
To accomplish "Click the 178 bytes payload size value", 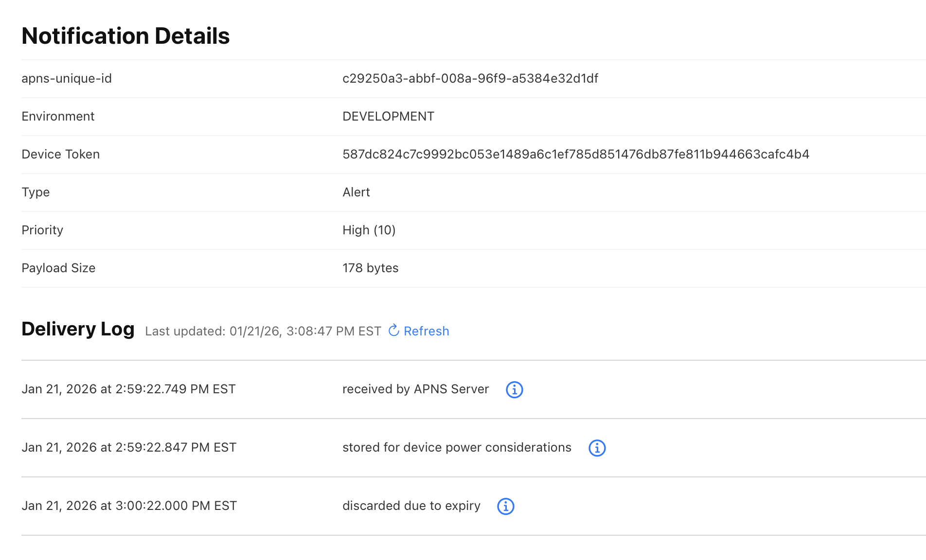I will point(370,268).
